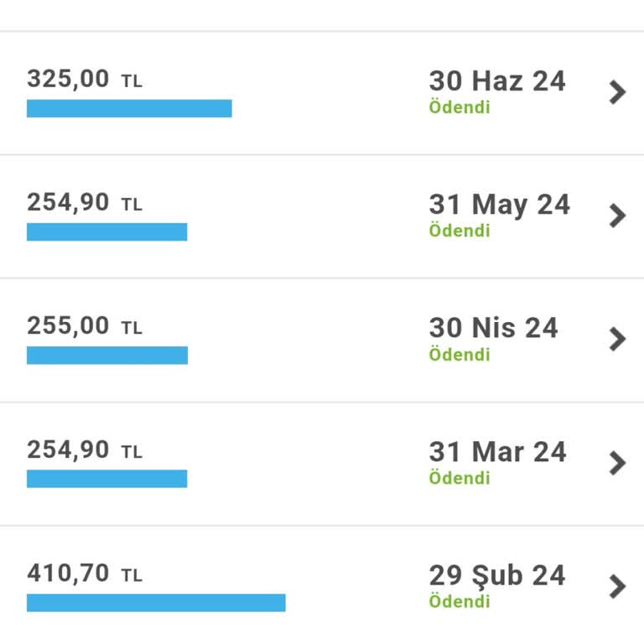Expand the 30 Haz 24 bill chevron
Viewport: 644px width, 644px height.
[x=617, y=92]
